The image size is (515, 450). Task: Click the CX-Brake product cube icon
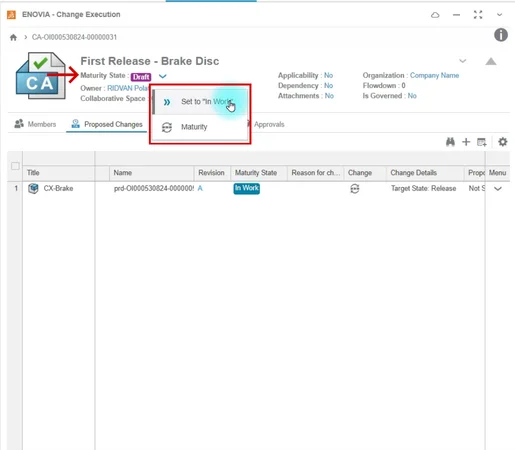click(x=33, y=188)
